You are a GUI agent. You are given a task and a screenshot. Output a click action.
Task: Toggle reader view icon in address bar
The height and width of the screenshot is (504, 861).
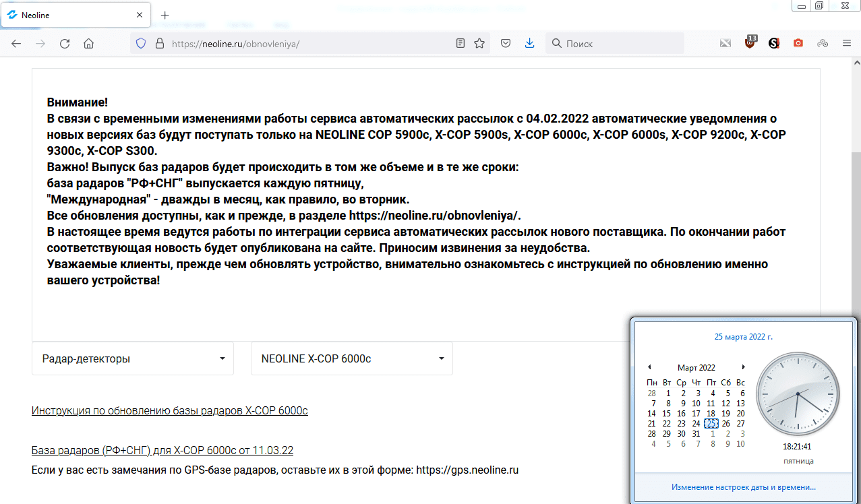tap(461, 43)
